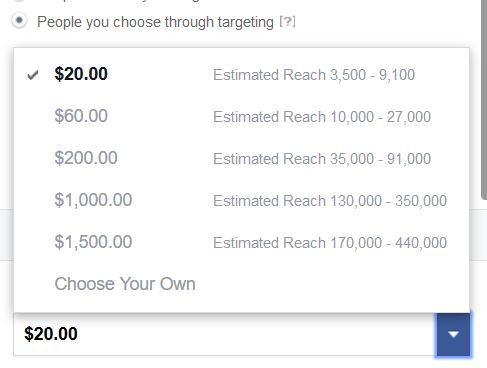
Task: Click the People you choose through targeting label
Action: tap(155, 22)
